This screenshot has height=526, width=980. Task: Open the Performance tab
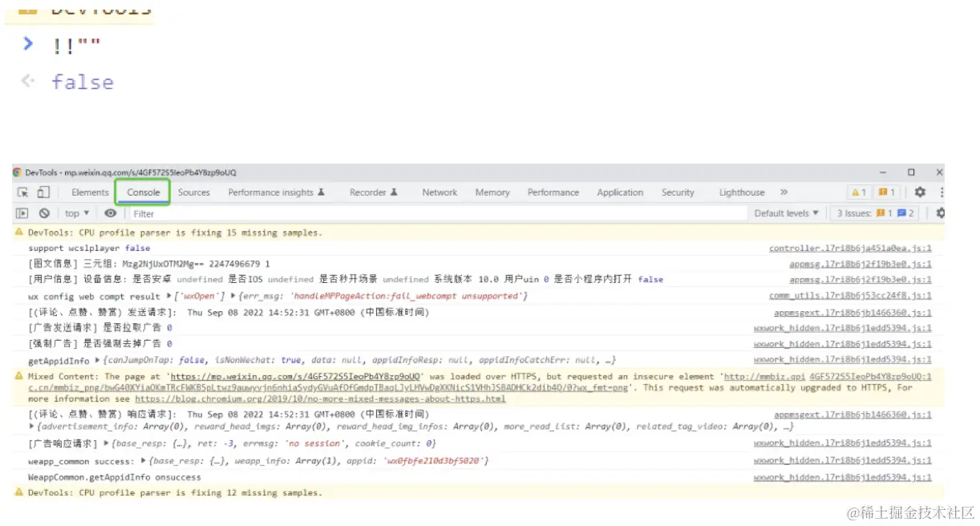[x=553, y=192]
